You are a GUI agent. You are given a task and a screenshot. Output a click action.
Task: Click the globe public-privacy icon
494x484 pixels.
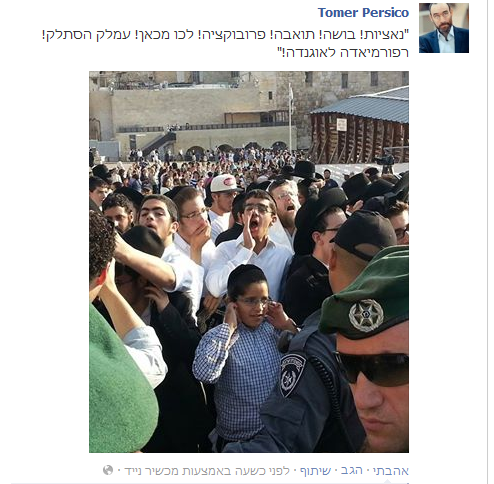click(x=108, y=470)
